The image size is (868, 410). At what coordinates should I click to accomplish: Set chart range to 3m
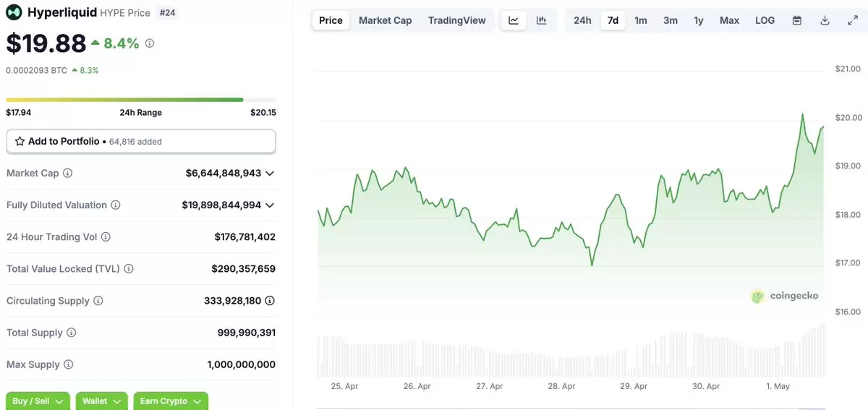click(x=671, y=20)
